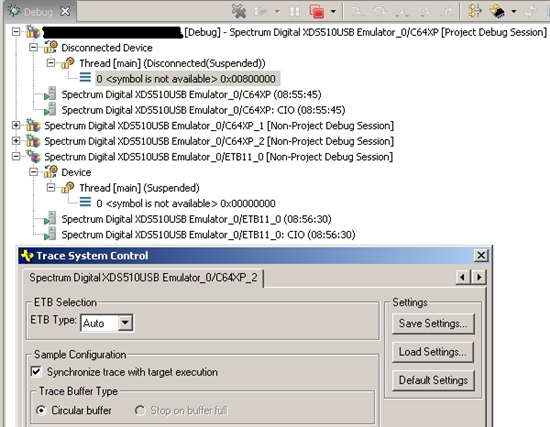Click the restart icon after reset dropdown

[x=530, y=12]
